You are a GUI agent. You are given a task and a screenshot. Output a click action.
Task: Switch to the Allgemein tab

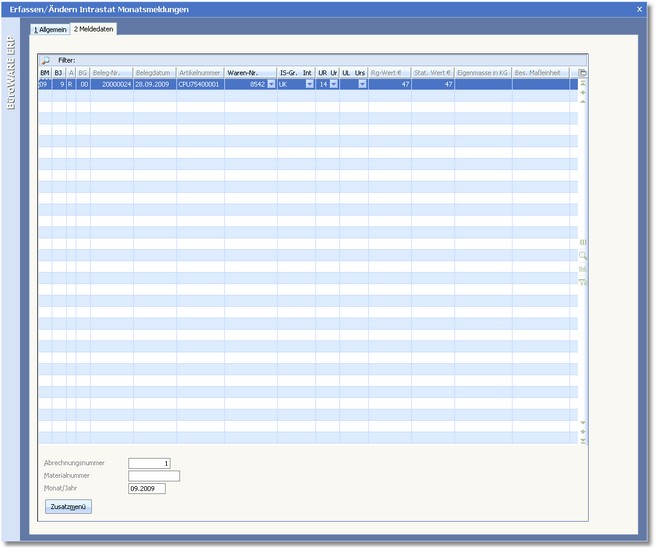click(50, 30)
